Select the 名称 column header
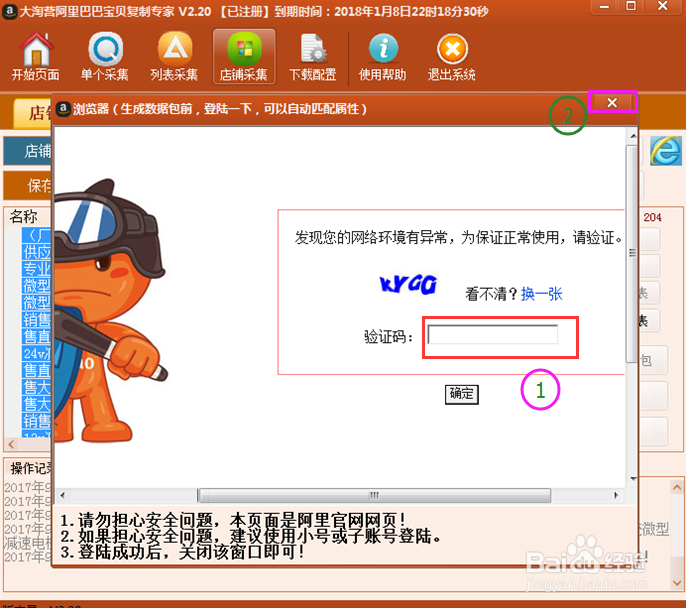Screen dimensions: 686x608 click(x=24, y=217)
